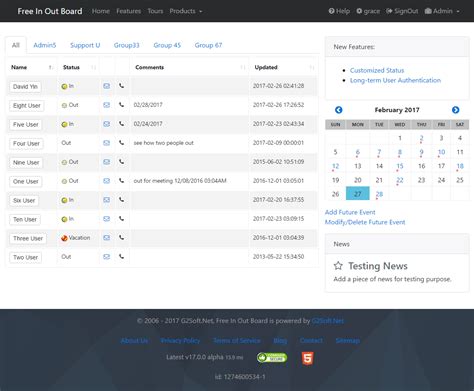
Task: Select February 28 in the calendar
Action: tap(379, 194)
